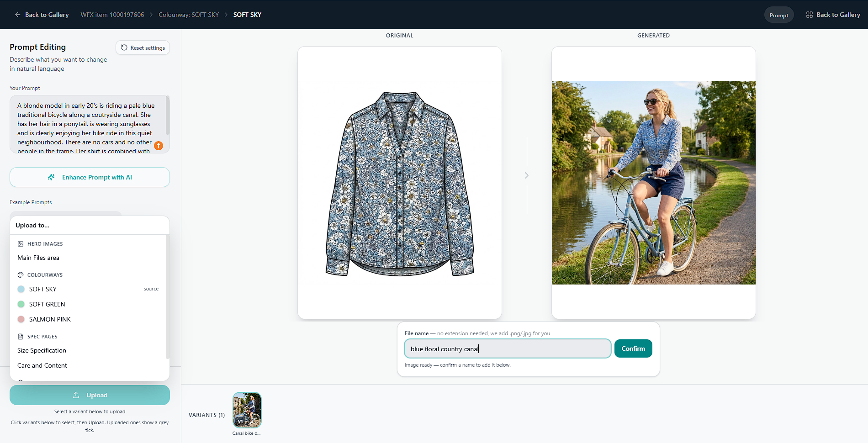This screenshot has width=868, height=443.
Task: Click the Upload to... header
Action: (32, 225)
